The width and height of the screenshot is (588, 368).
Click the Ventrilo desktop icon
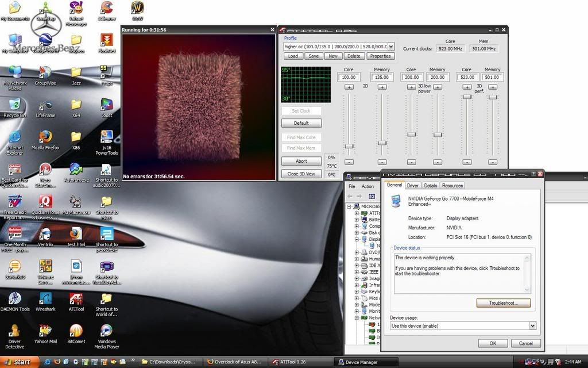point(45,237)
